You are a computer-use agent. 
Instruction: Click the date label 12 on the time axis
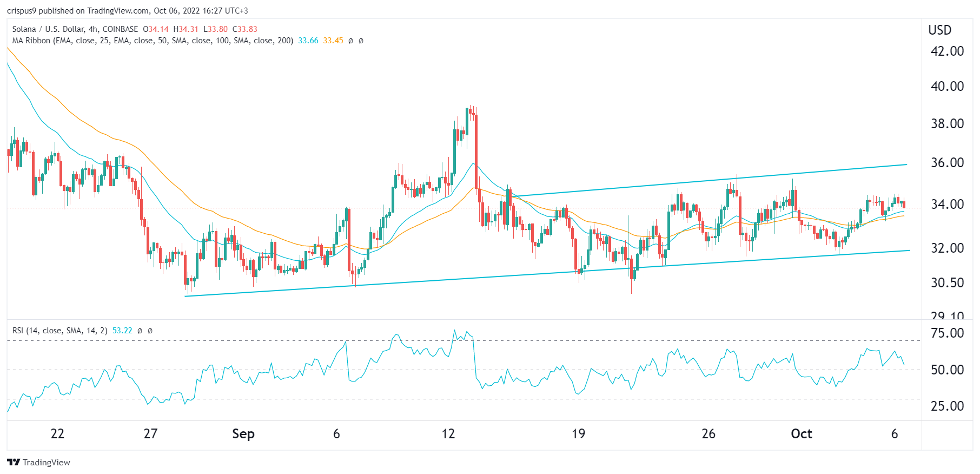(x=448, y=434)
